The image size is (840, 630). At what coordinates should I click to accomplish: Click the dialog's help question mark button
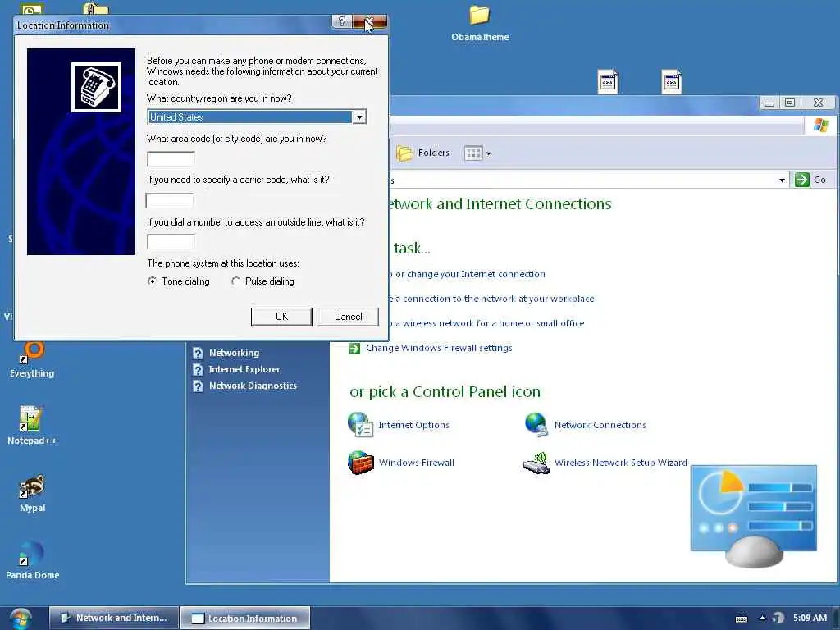coord(342,22)
